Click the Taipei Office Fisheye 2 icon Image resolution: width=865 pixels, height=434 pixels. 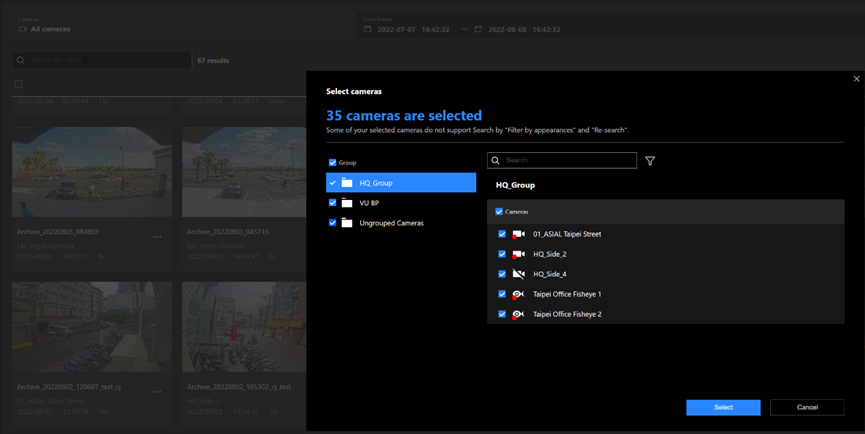click(x=518, y=314)
